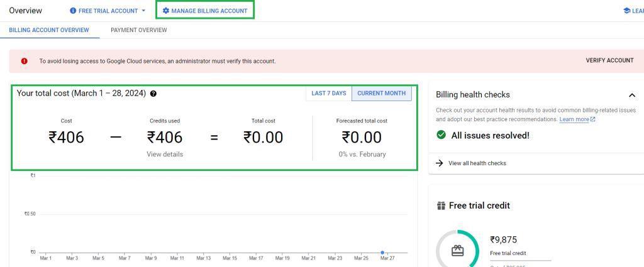
Task: Click the Verify Account button
Action: 609,61
